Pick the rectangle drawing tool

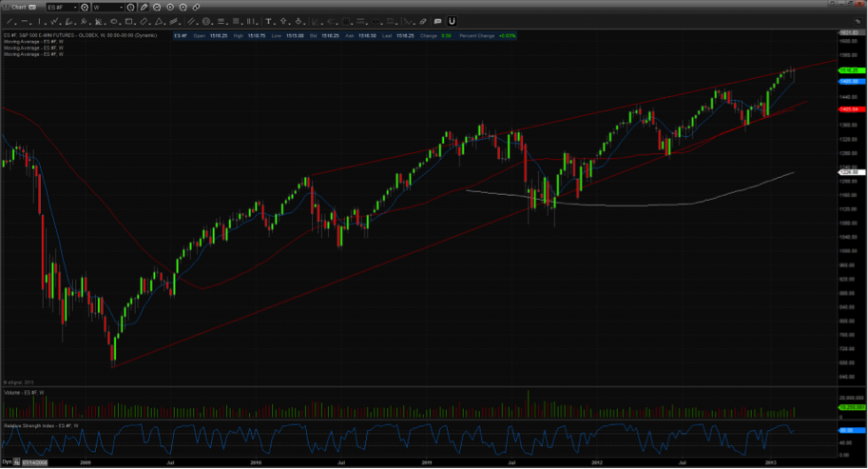click(128, 22)
